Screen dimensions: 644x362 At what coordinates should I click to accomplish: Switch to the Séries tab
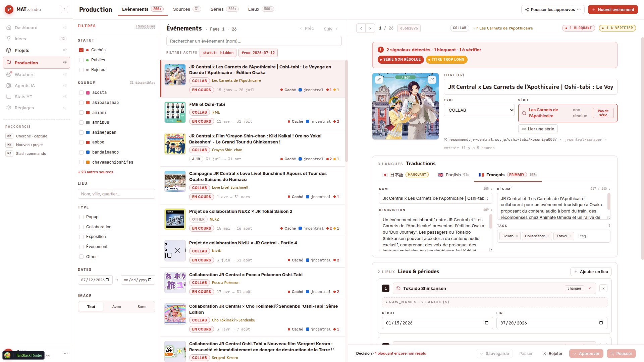224,9
